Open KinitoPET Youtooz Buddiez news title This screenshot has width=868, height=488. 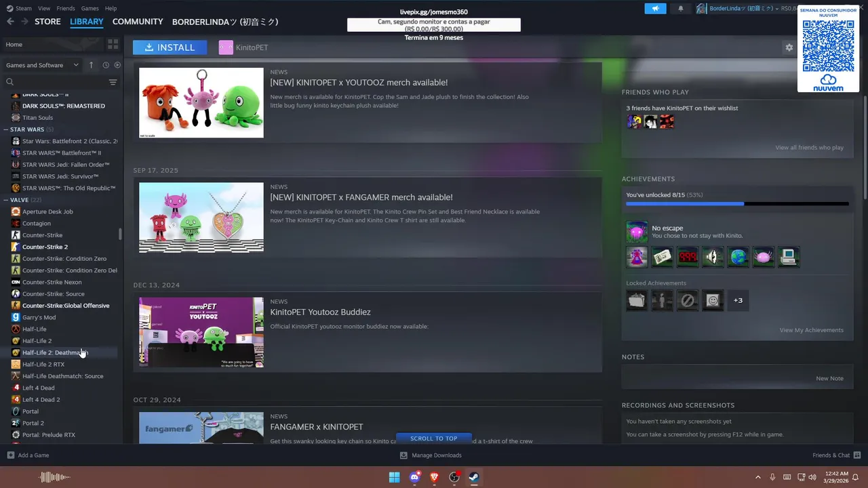click(x=320, y=312)
